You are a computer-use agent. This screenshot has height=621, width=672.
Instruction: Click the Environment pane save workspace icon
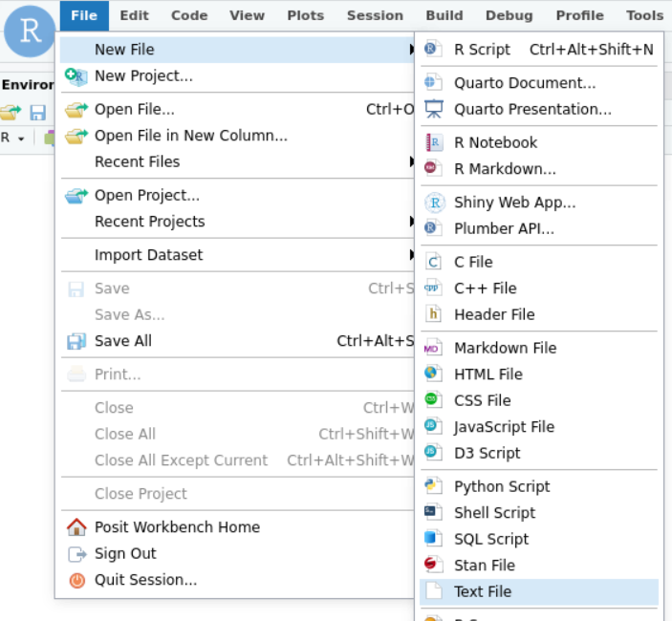coord(37,113)
